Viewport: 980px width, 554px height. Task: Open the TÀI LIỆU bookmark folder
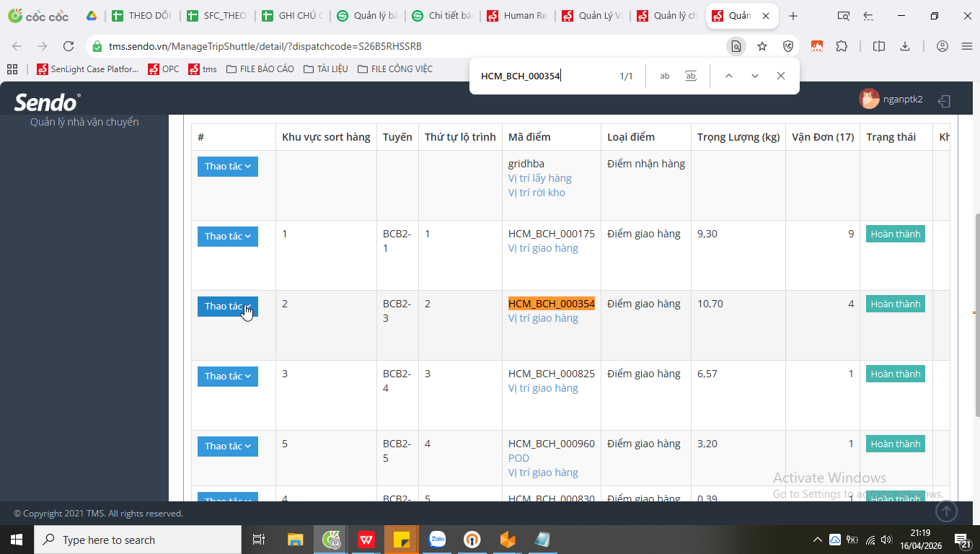(326, 69)
